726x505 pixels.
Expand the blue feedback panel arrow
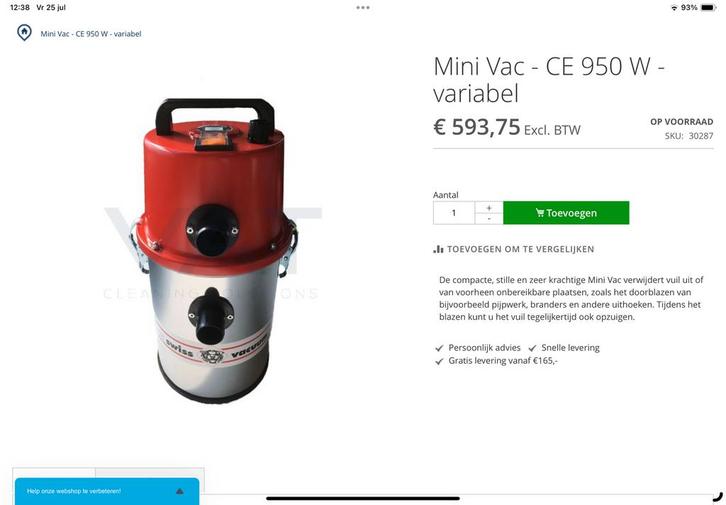tap(180, 491)
